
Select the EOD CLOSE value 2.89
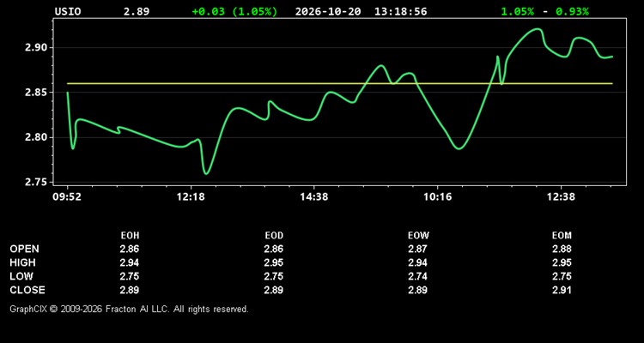274,290
